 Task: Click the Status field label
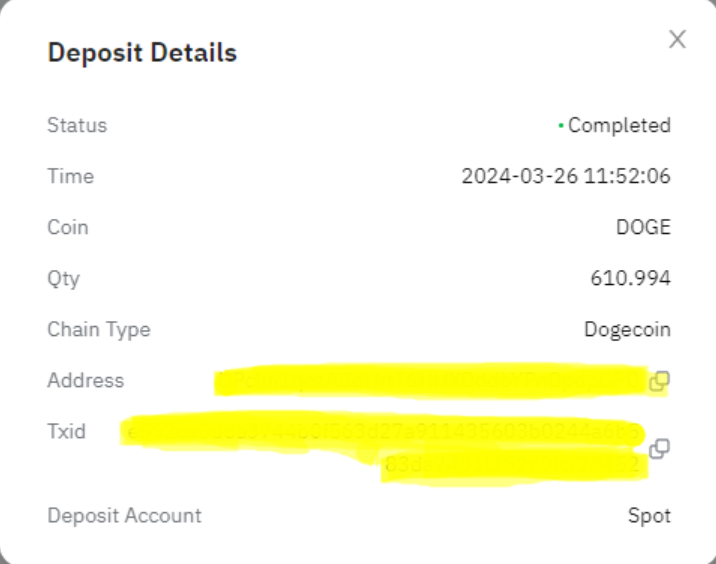click(x=77, y=126)
